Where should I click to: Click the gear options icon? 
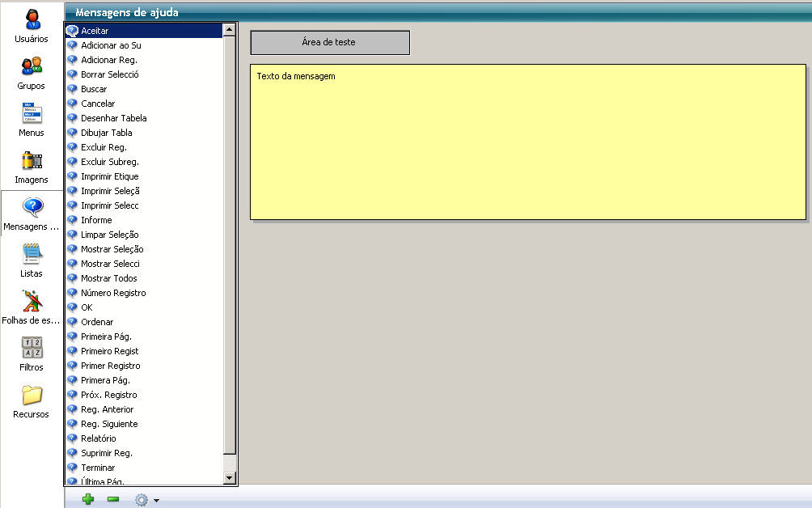click(141, 500)
